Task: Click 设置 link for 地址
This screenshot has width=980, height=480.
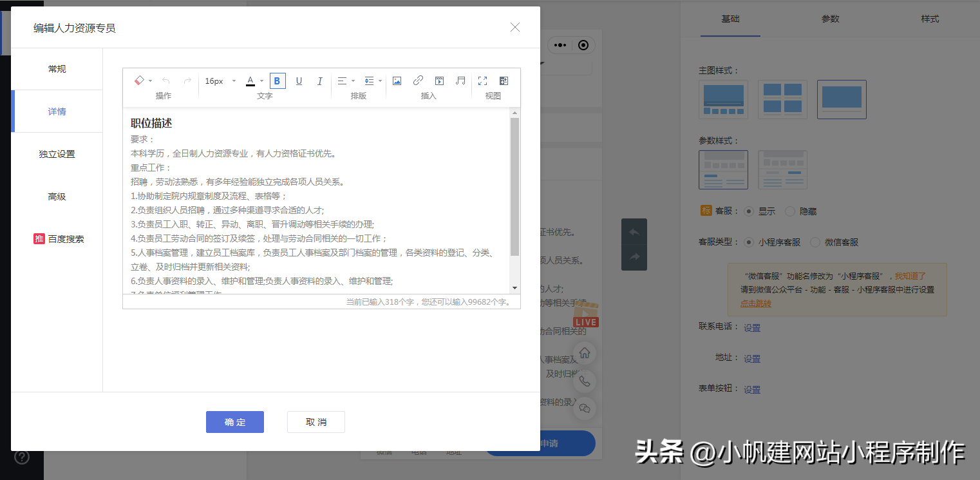Action: point(752,358)
